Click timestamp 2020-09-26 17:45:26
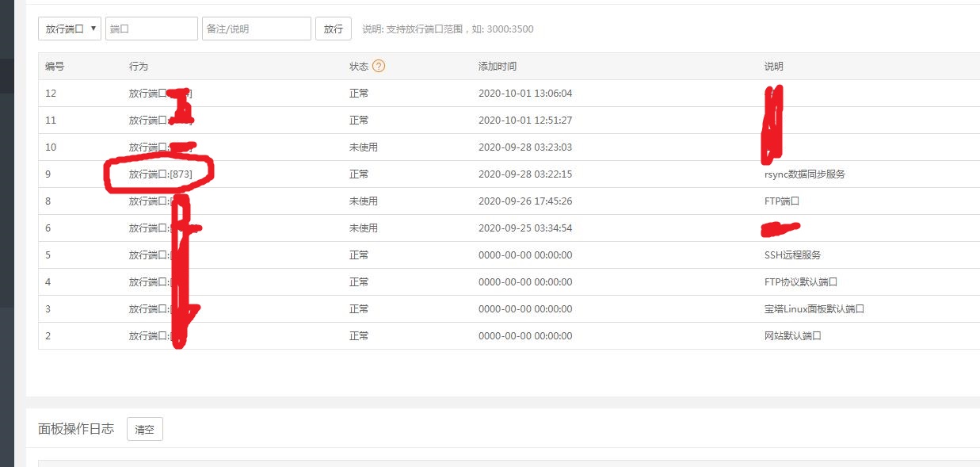Image resolution: width=980 pixels, height=467 pixels. [525, 201]
